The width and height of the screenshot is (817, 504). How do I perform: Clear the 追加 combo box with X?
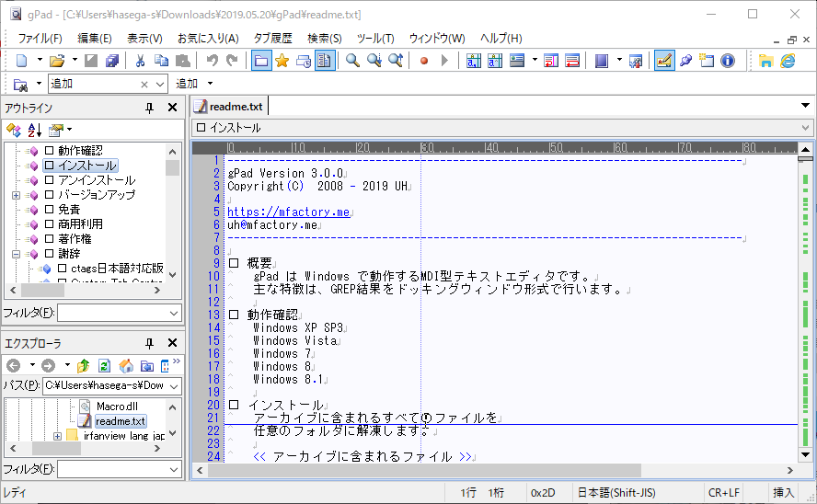tap(144, 85)
